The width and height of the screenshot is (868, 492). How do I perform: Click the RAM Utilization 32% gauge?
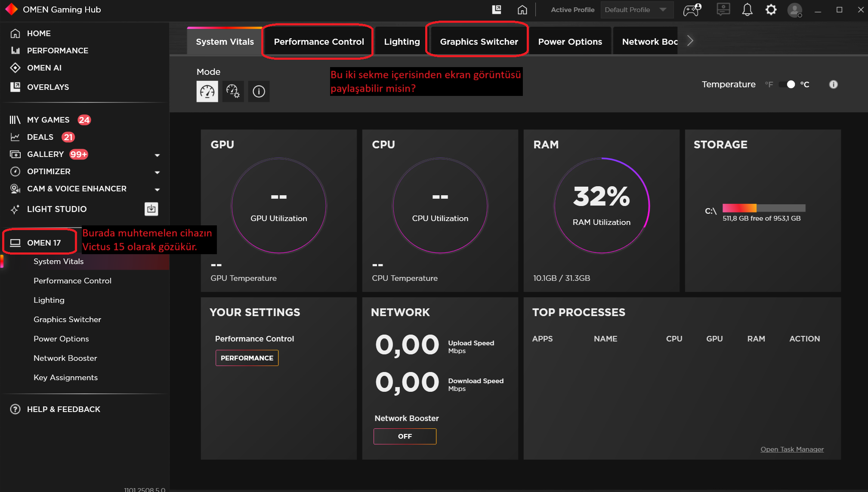(x=601, y=206)
